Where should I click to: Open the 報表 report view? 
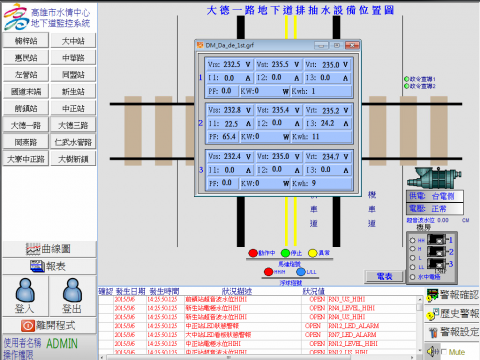point(49,266)
